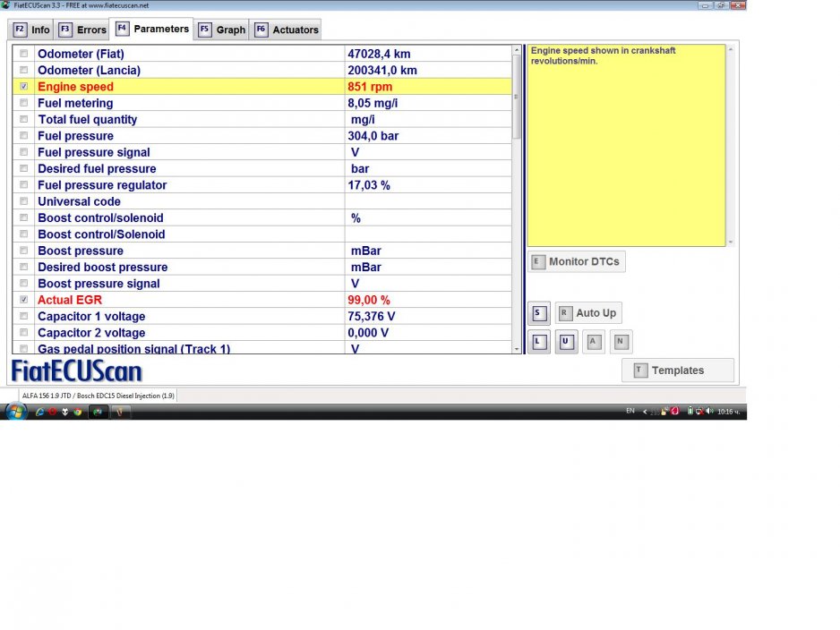Switch to the Errors tab
This screenshot has width=840, height=630.
82,30
